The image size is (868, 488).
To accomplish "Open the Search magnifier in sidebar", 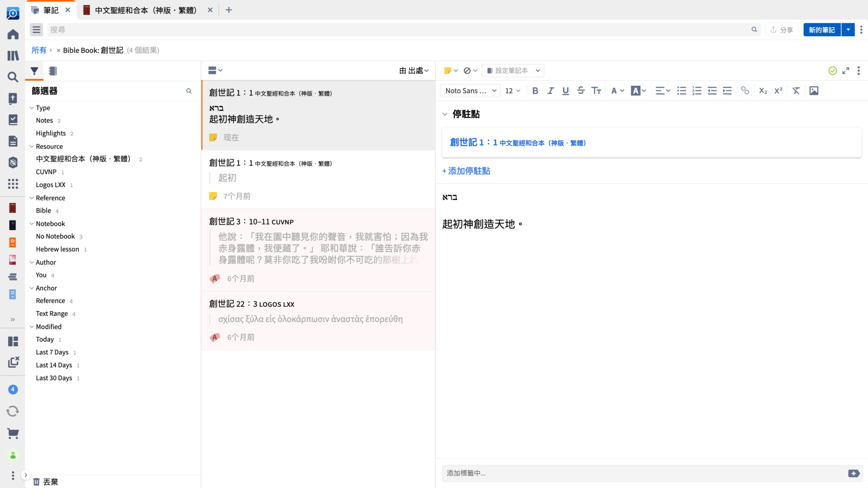I will point(13,77).
